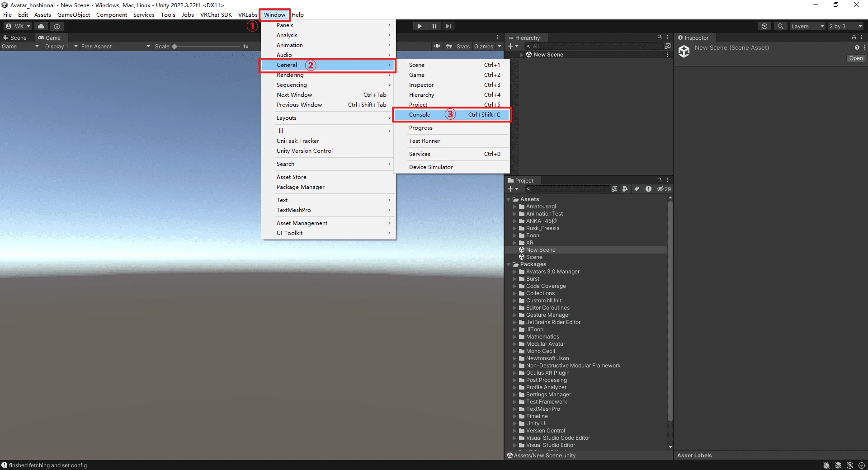
Task: Open the Undo History icon
Action: click(764, 26)
